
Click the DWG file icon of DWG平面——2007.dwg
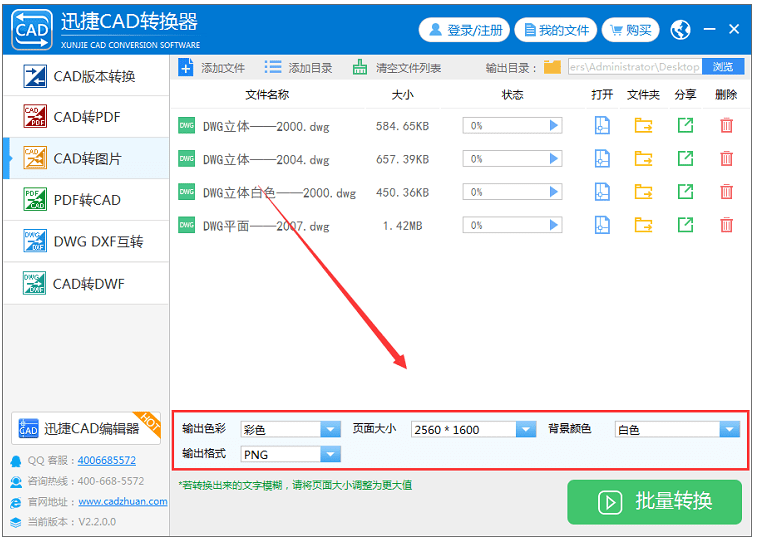[x=186, y=225]
